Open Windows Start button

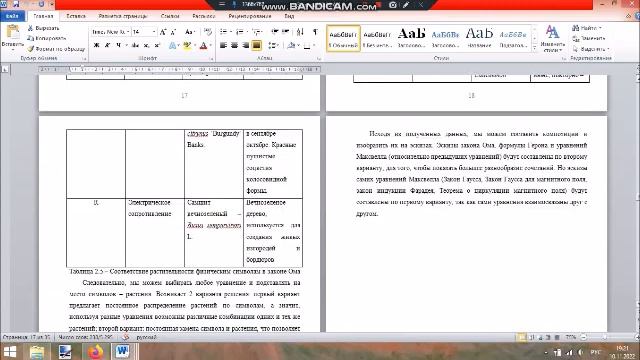coord(9,351)
